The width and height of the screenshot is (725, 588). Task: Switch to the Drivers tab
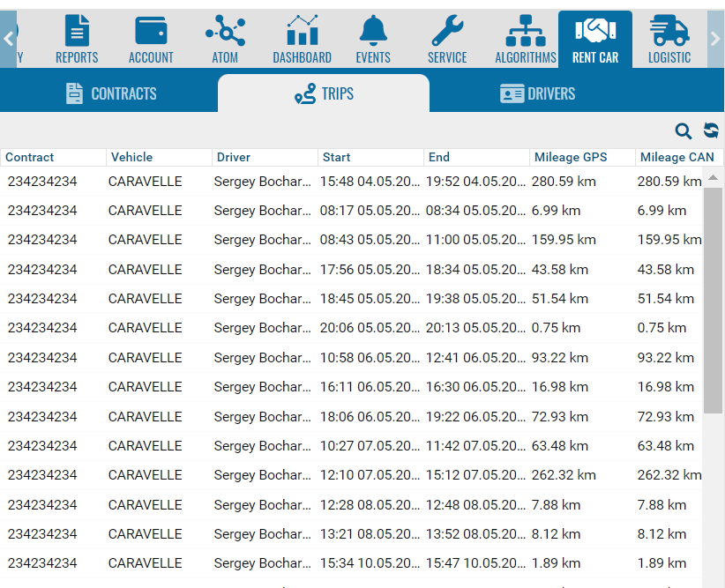pos(537,93)
